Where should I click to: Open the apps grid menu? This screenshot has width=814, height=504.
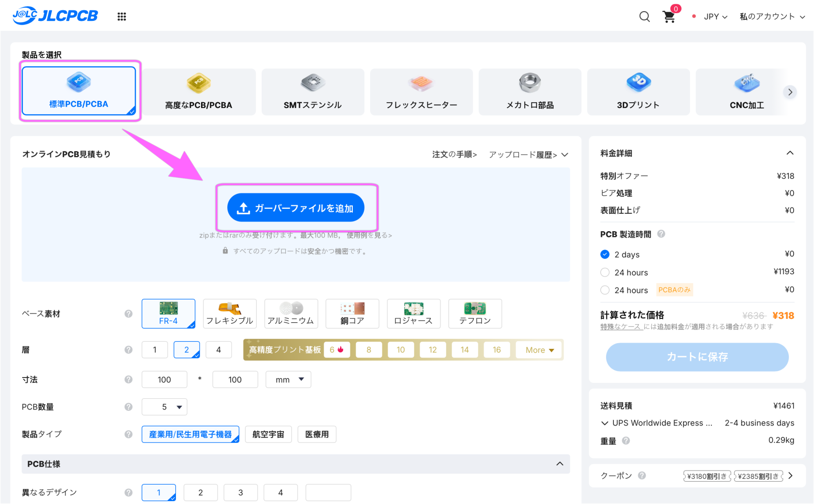click(x=122, y=16)
